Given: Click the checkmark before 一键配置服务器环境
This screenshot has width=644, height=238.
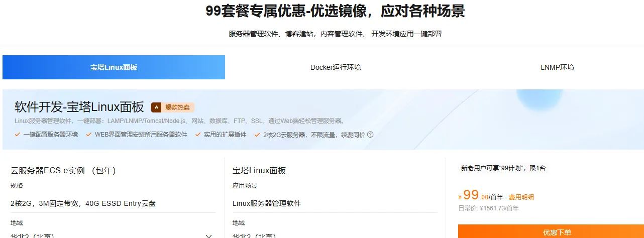Looking at the screenshot, I should pyautogui.click(x=18, y=135).
